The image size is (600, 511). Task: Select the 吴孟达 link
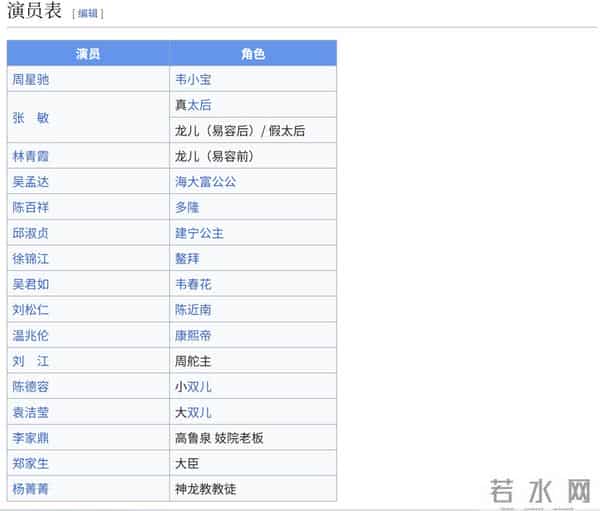(30, 182)
